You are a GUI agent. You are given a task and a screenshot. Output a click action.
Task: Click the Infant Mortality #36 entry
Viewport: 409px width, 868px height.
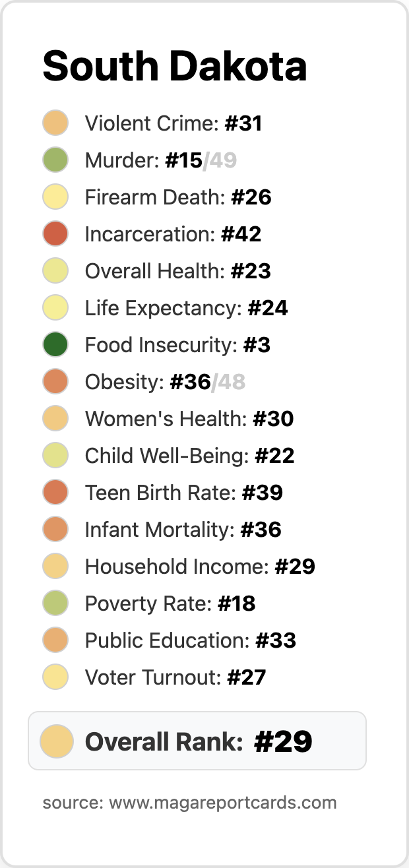click(x=162, y=530)
